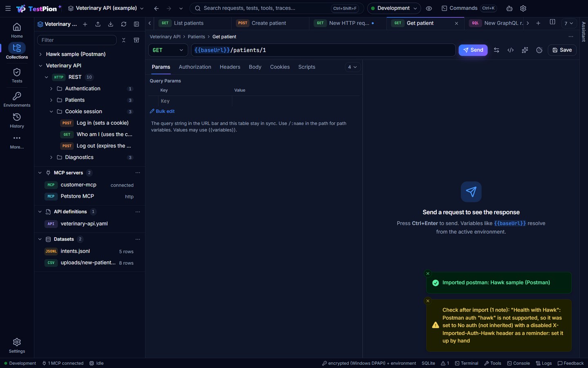Click the request URL field

323,50
